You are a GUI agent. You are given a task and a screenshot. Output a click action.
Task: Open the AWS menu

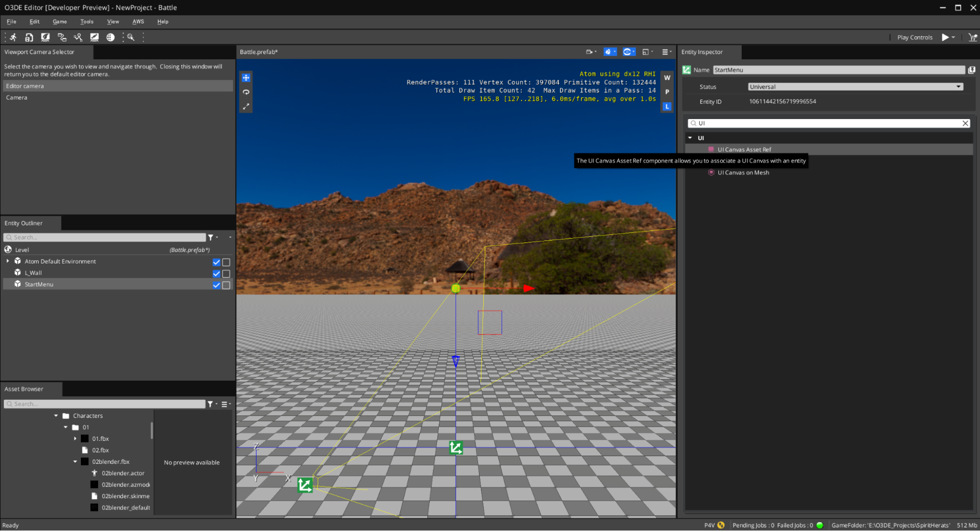click(x=138, y=22)
